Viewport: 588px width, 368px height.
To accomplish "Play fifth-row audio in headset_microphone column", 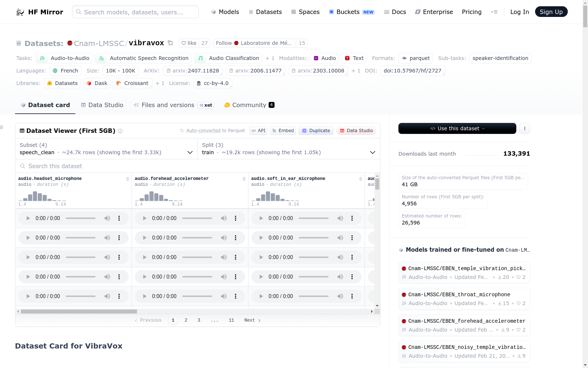I will 28,296.
